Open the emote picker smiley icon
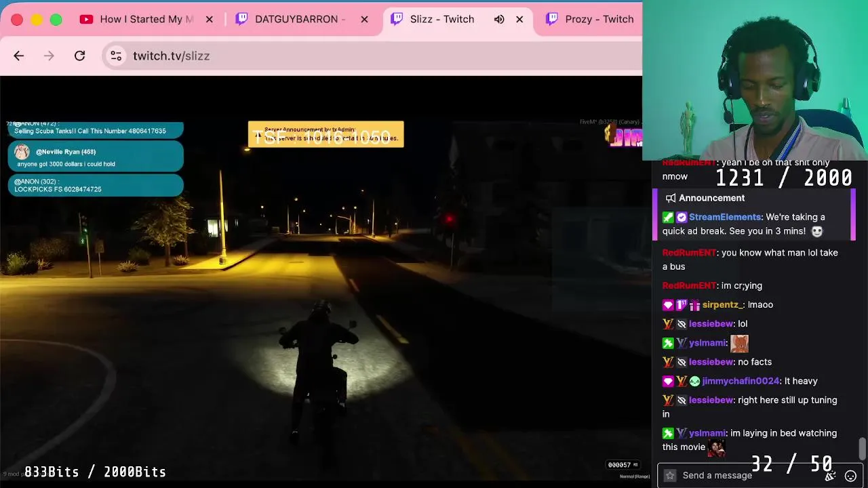 (850, 476)
